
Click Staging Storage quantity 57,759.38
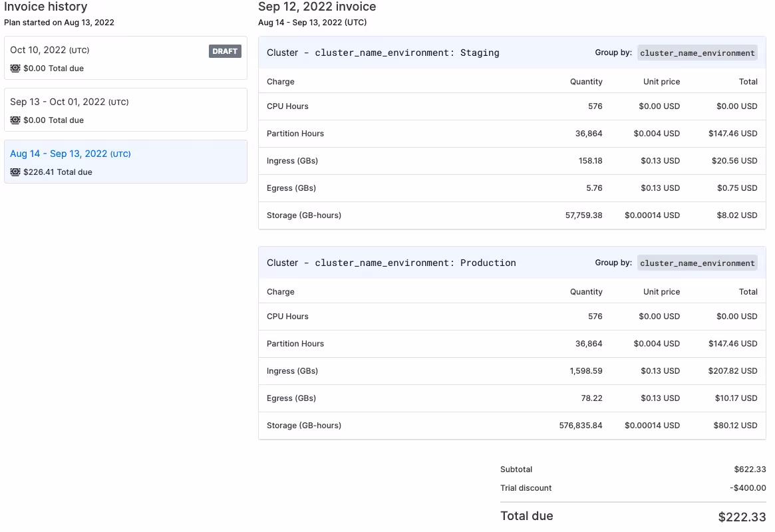[583, 215]
